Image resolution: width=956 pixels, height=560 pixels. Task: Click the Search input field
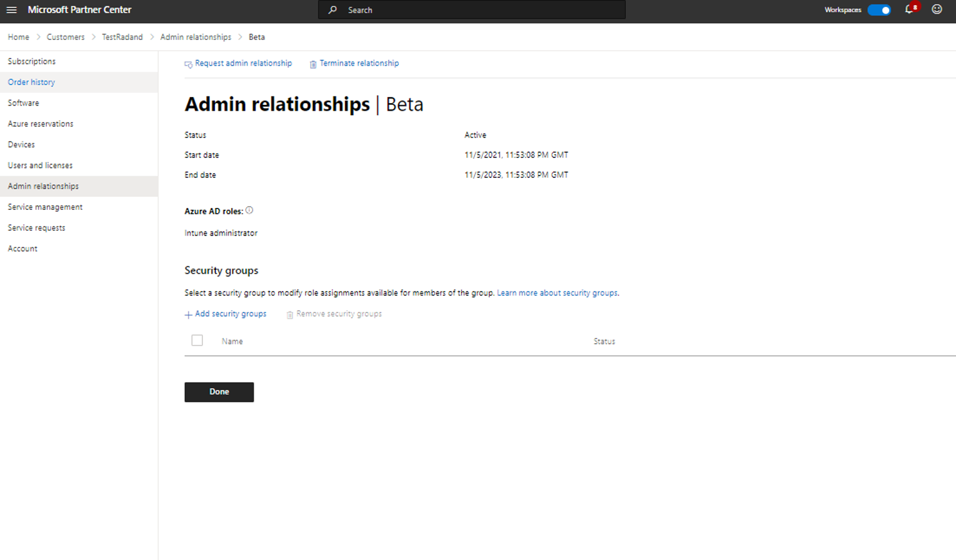pos(471,10)
